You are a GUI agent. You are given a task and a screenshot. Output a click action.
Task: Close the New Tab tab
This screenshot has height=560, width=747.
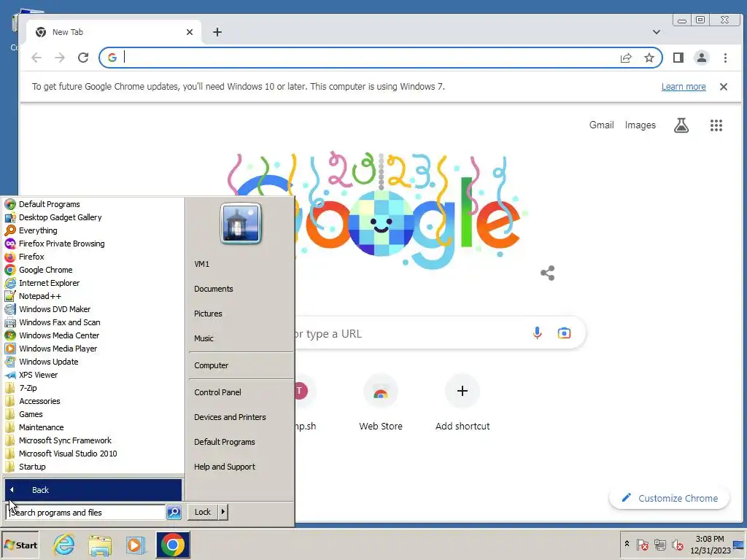coord(190,32)
